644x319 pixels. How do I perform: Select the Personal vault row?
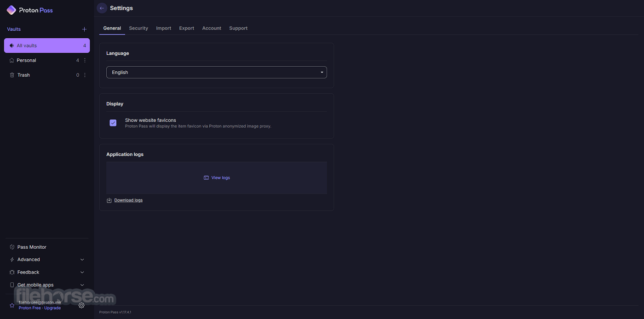pos(47,60)
